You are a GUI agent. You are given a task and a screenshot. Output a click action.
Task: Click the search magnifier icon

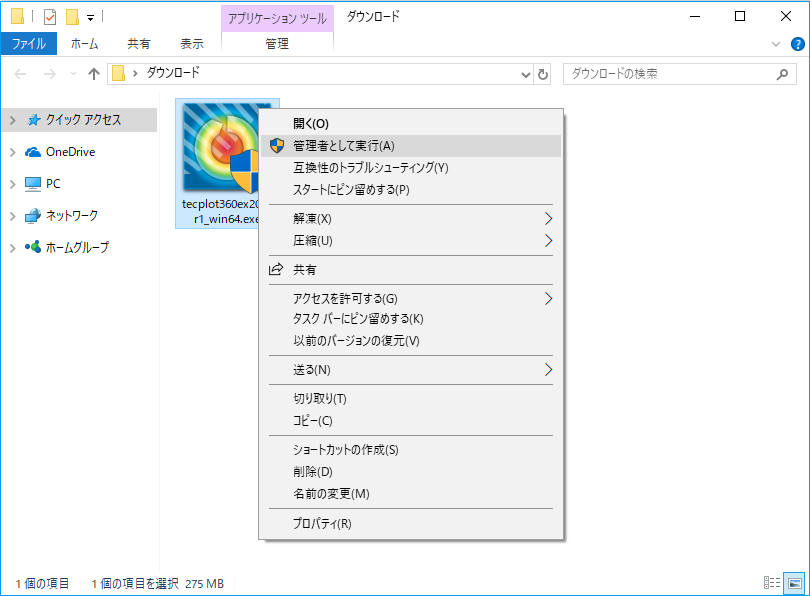782,74
